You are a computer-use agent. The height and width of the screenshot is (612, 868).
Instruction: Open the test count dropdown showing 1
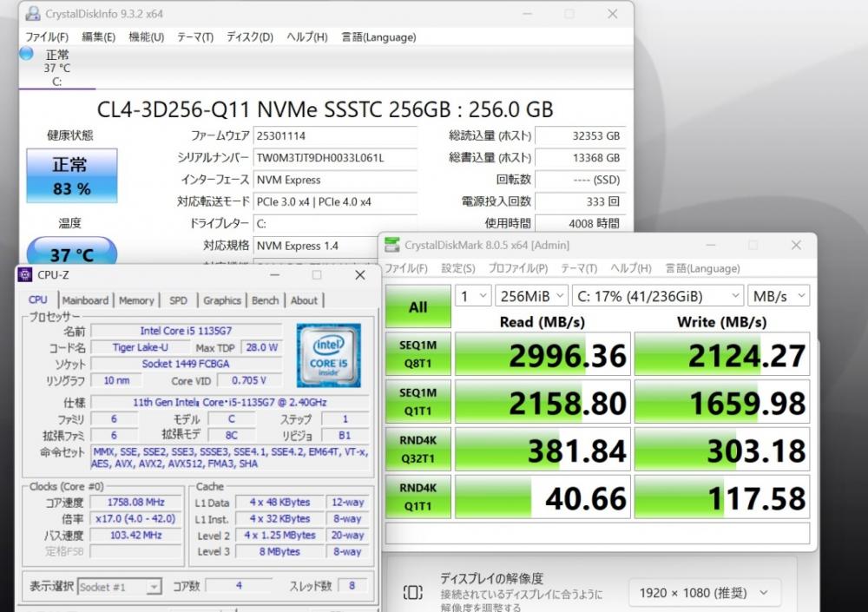coord(473,296)
